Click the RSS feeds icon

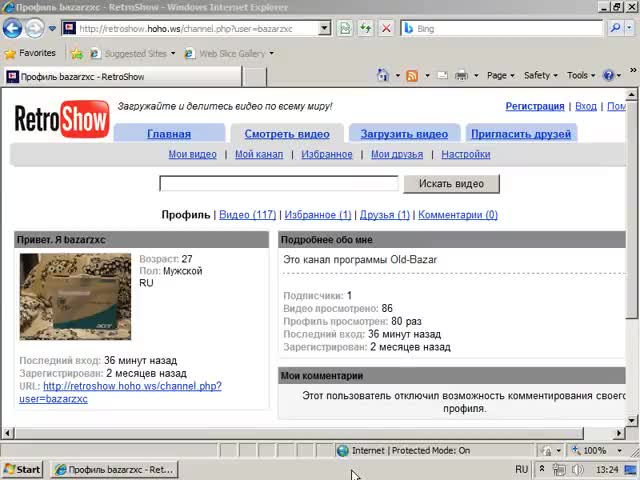tap(411, 75)
